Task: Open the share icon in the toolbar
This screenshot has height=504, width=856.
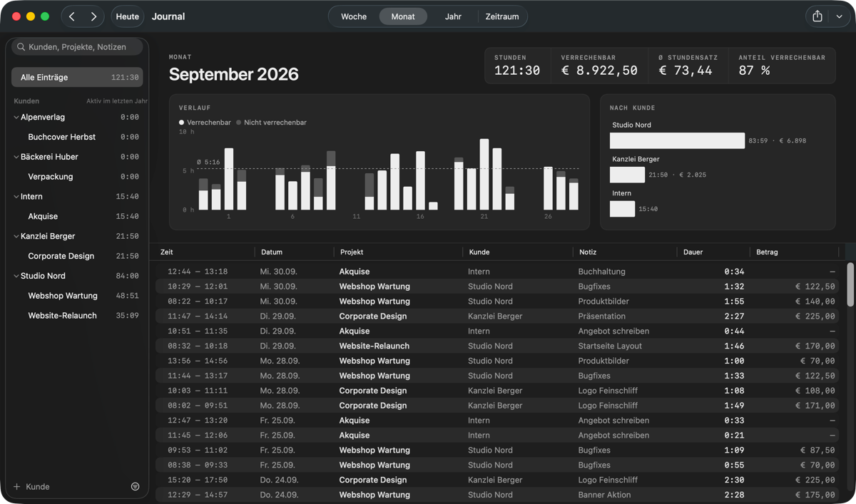Action: point(817,16)
